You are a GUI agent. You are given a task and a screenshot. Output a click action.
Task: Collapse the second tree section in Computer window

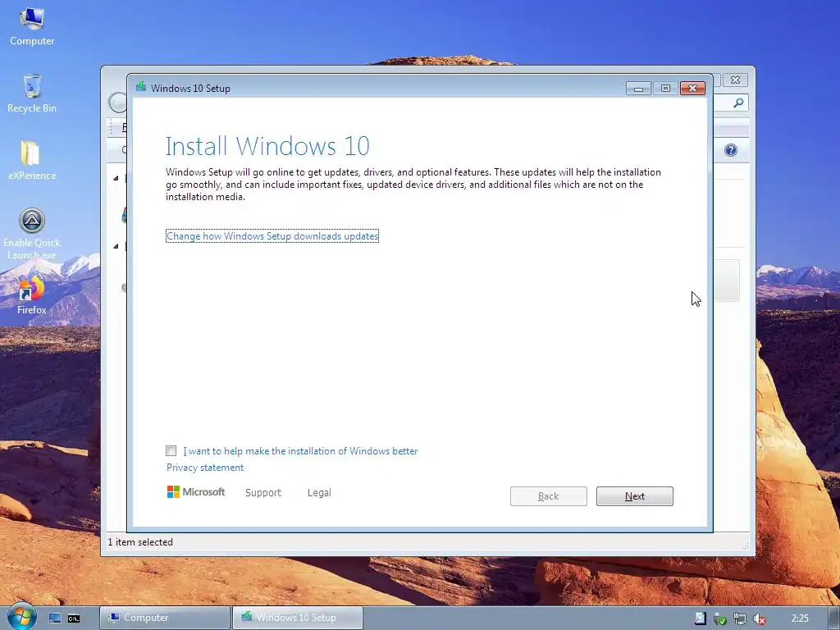click(x=116, y=246)
